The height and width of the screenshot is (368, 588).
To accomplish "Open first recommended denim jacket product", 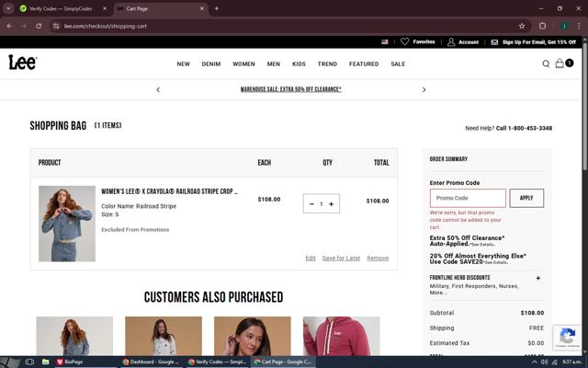I will [x=74, y=336].
